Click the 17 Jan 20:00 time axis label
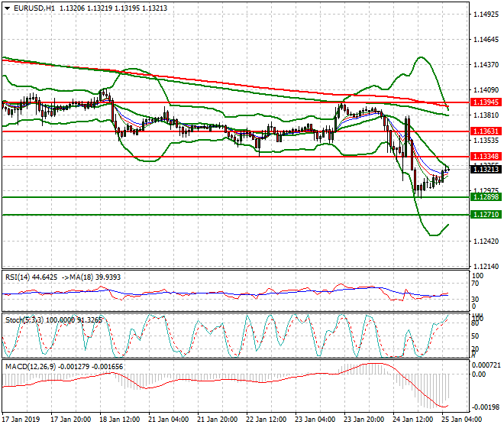The width and height of the screenshot is (504, 428). point(71,420)
